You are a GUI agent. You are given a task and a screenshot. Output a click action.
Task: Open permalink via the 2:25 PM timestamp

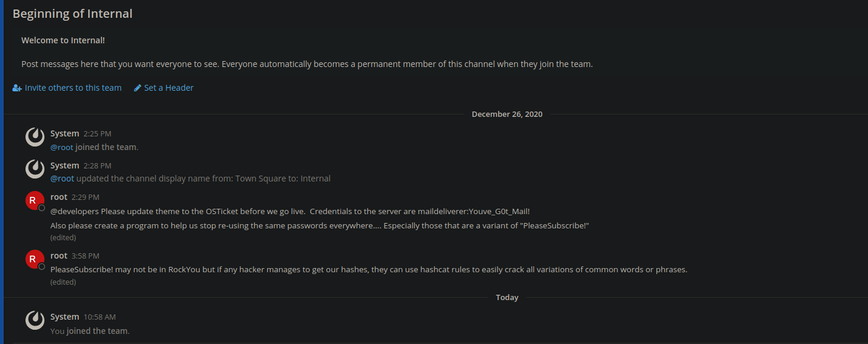(x=97, y=134)
